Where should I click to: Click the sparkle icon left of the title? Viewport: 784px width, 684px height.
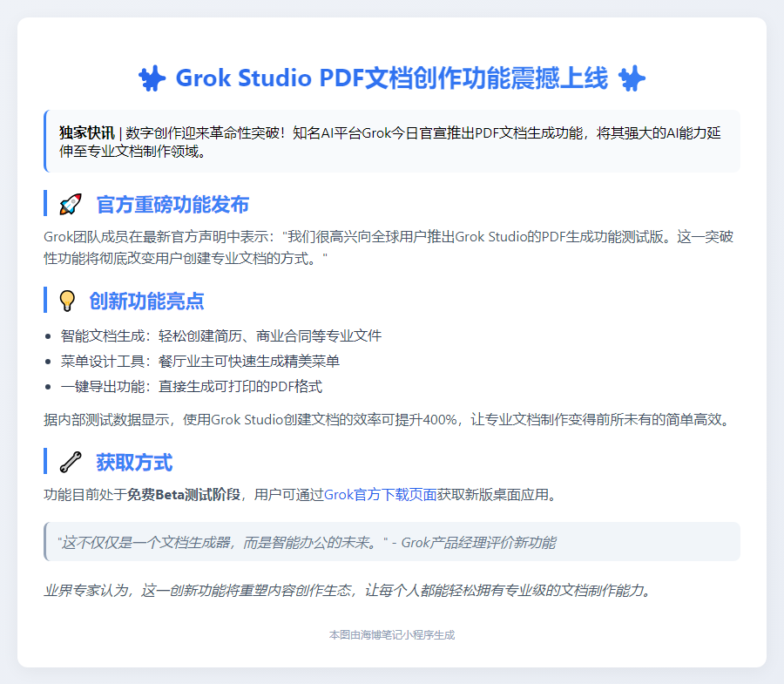pyautogui.click(x=152, y=78)
